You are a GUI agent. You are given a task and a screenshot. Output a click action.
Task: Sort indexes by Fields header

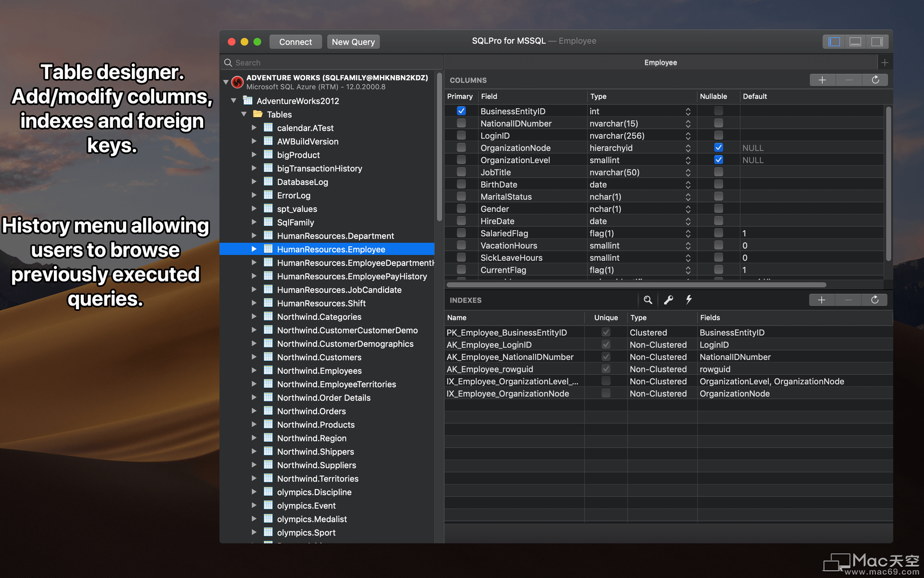[795, 317]
